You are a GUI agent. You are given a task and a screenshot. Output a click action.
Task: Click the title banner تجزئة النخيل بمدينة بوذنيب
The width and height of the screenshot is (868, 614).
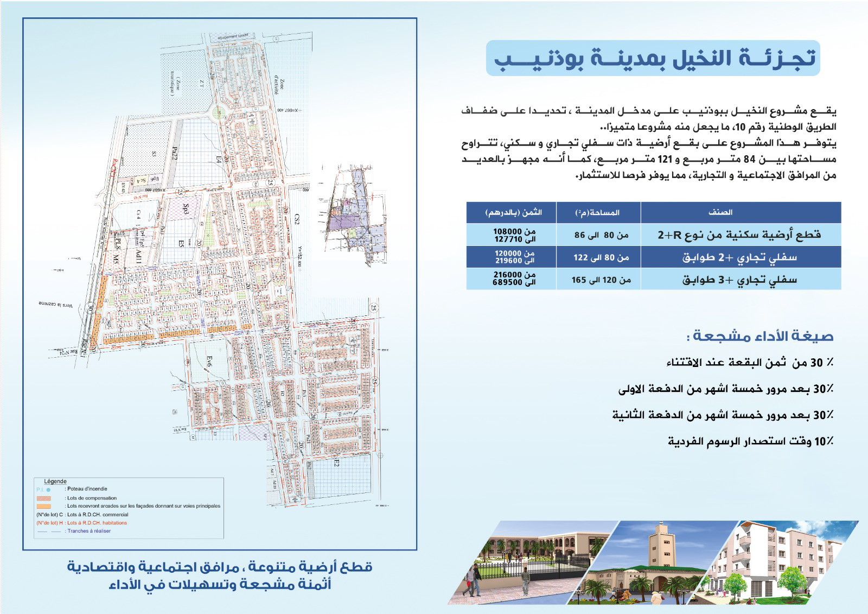tap(653, 58)
